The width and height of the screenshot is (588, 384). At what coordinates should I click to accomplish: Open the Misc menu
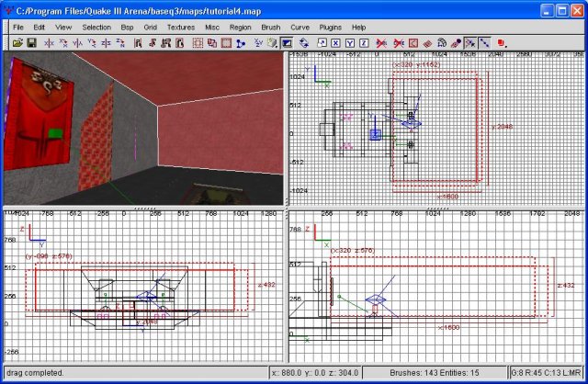212,28
